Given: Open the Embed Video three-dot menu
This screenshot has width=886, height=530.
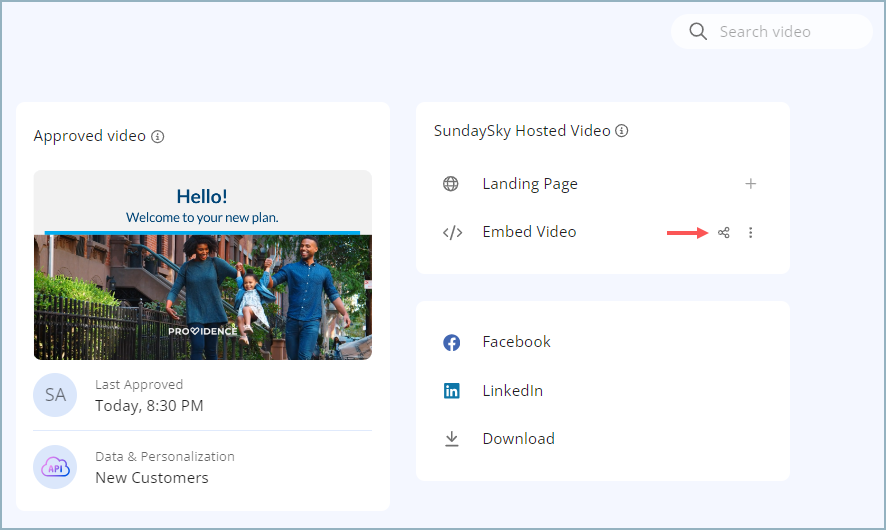Looking at the screenshot, I should (750, 232).
